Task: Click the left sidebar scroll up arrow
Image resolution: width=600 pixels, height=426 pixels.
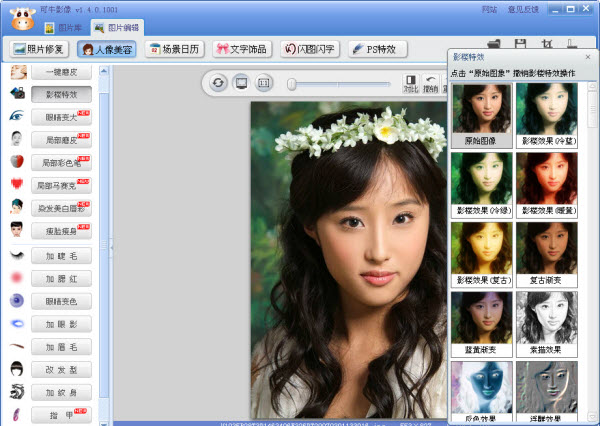Action: [104, 70]
